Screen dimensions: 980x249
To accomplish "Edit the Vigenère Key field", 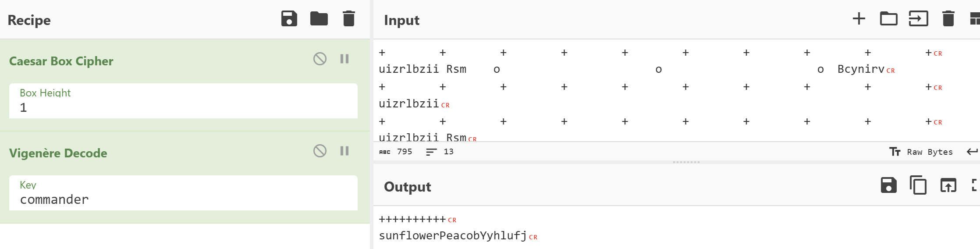I will point(183,193).
